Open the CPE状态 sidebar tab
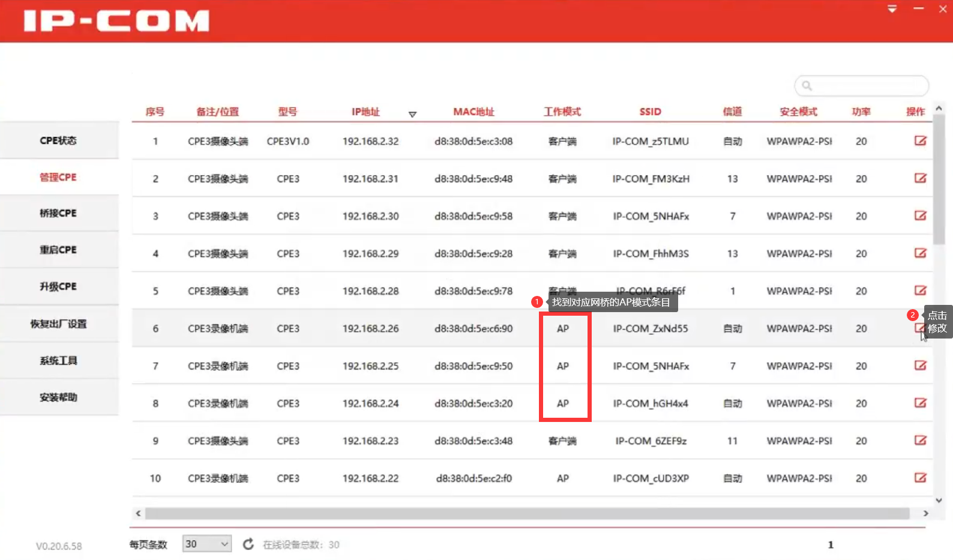The height and width of the screenshot is (560, 953). (59, 140)
